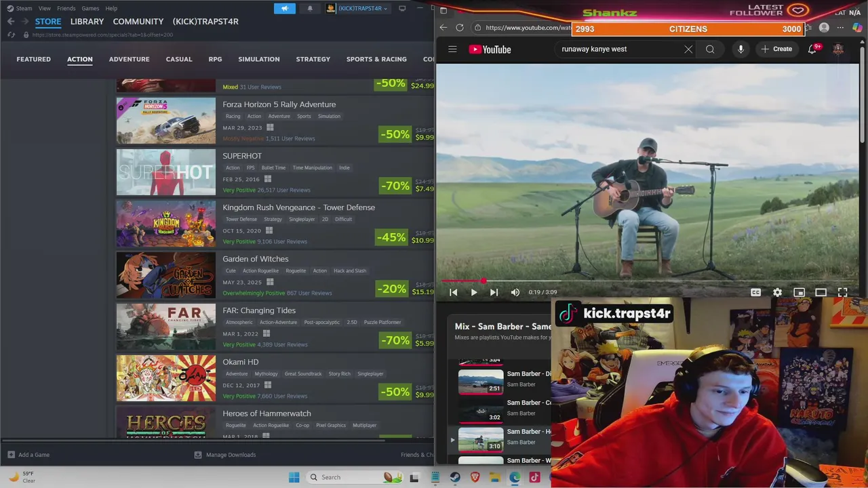Click the YouTube logo home link

pyautogui.click(x=490, y=49)
